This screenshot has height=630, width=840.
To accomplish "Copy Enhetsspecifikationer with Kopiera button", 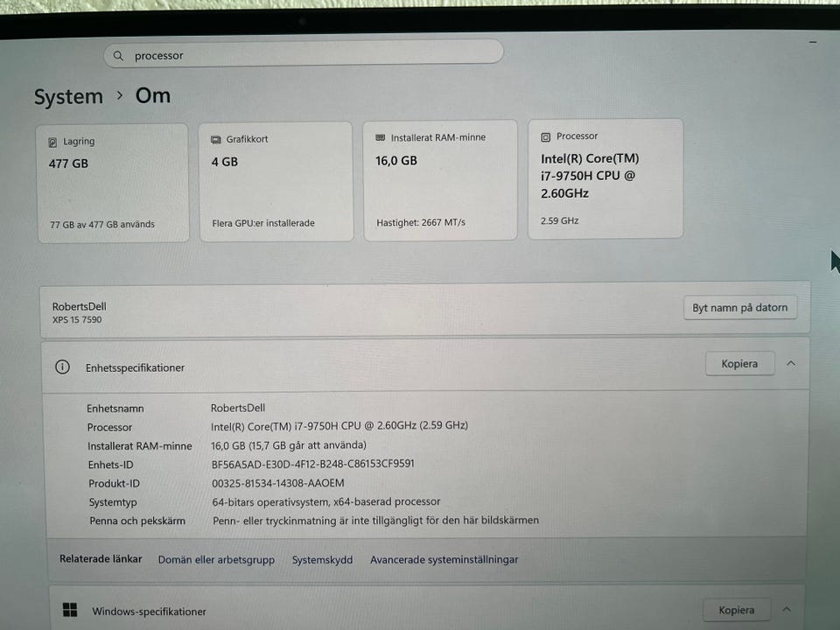I will (x=740, y=364).
